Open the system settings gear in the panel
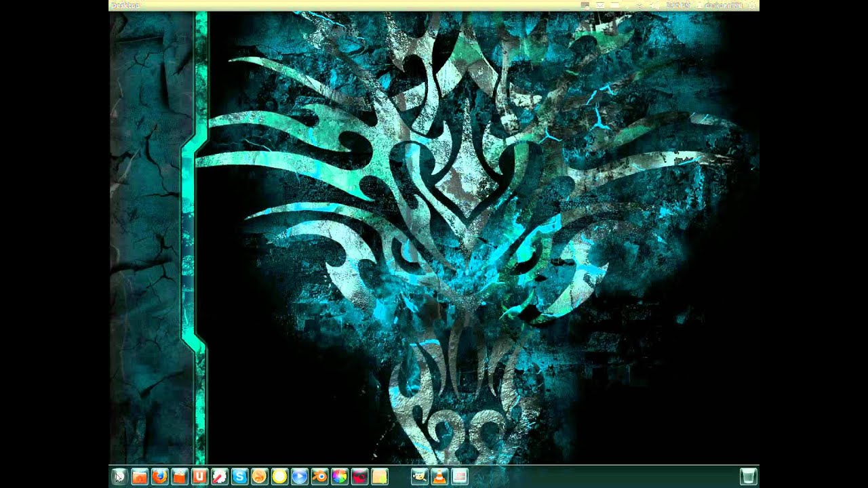 752,5
